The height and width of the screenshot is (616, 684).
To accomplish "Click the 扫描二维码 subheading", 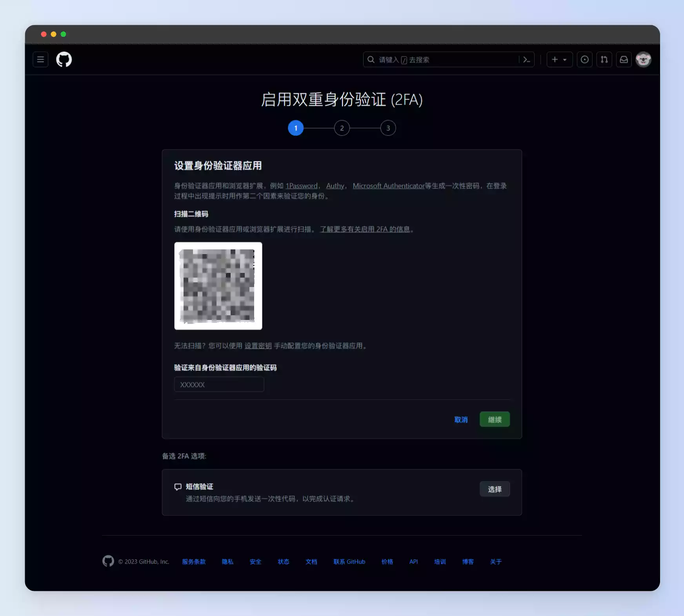I will 191,214.
